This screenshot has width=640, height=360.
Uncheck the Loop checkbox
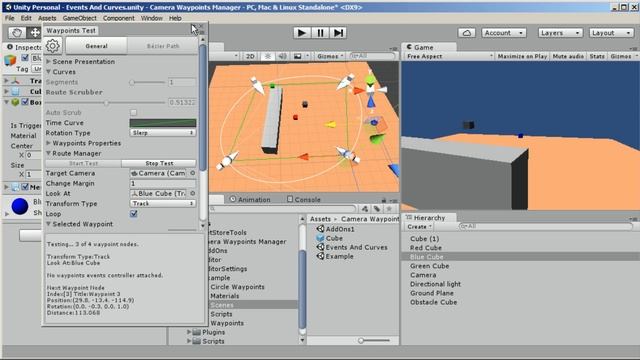pos(133,214)
